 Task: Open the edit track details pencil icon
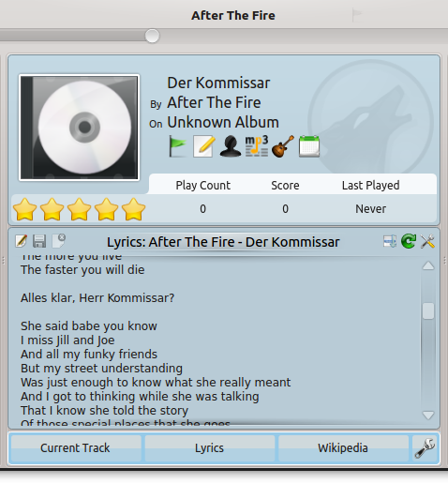coord(203,146)
